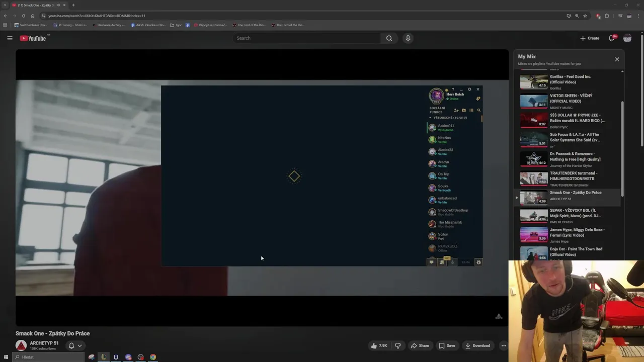Open Doja Cat - Paint The Town Red
Viewport: 644px width, 362px height.
(569, 253)
